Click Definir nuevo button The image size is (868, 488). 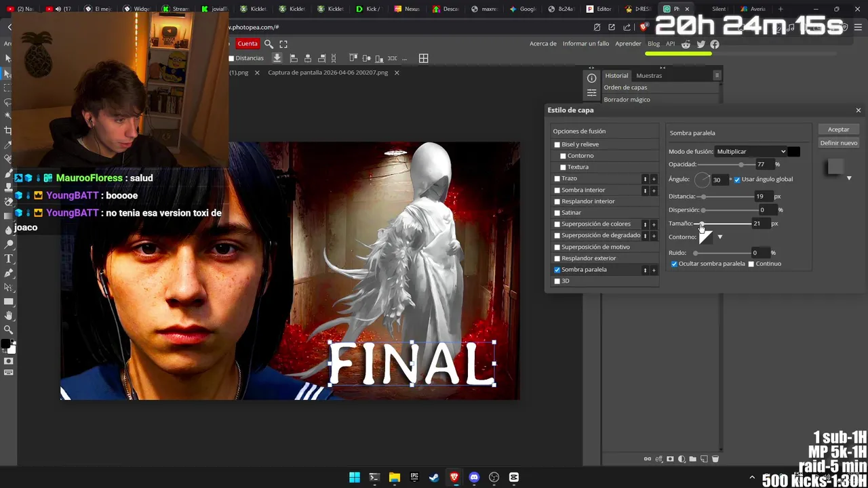coord(838,143)
